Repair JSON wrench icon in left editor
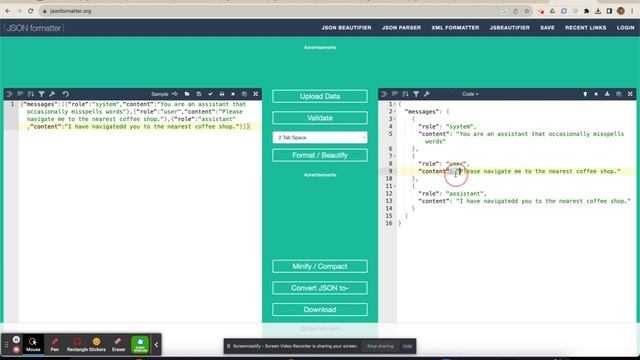Screen dimensions: 640x360 [x=52, y=94]
